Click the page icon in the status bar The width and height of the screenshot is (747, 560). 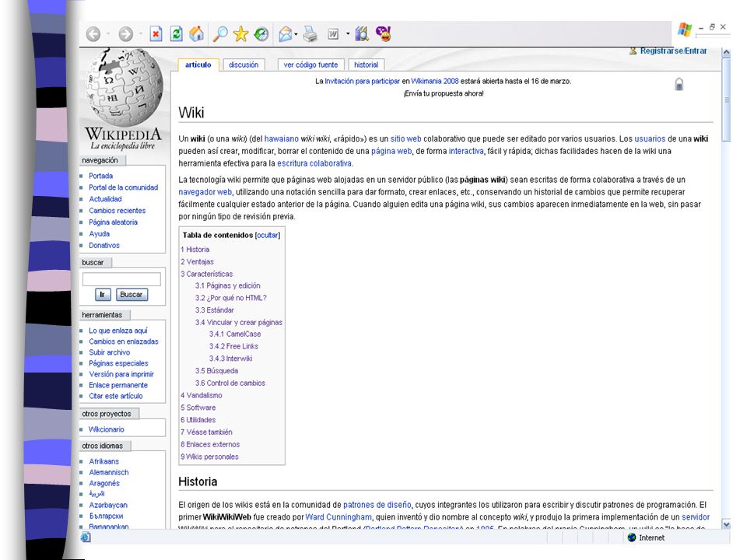click(86, 537)
